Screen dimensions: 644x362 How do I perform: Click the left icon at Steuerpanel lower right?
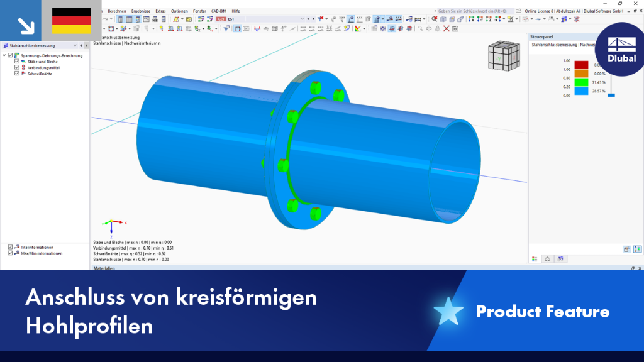click(626, 249)
